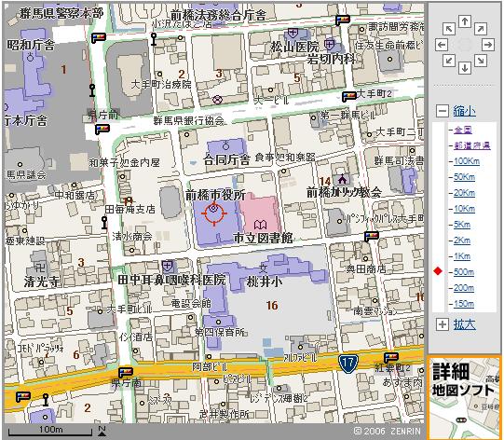Set map scale to 100Km
The height and width of the screenshot is (440, 504).
[467, 161]
